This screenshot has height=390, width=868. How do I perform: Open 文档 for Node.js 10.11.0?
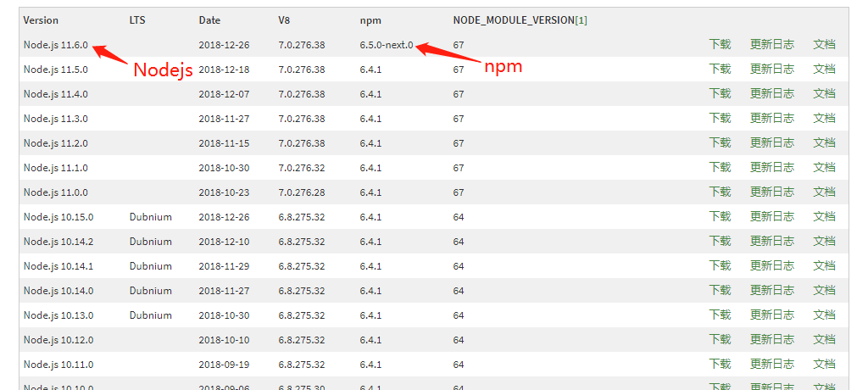[x=824, y=364]
